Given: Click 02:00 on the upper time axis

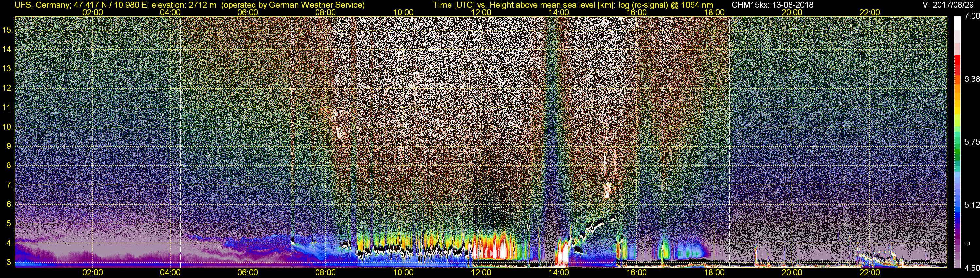Looking at the screenshot, I should [x=92, y=12].
